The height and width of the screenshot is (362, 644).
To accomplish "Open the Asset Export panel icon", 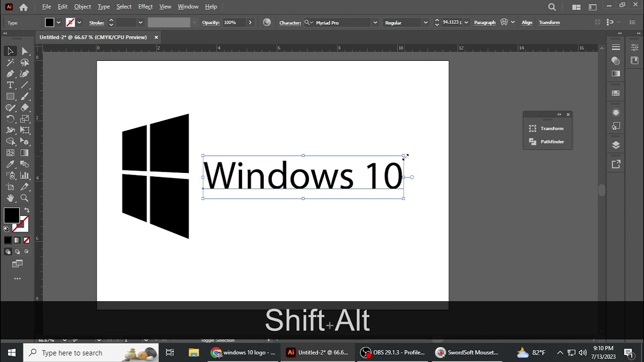I will (616, 164).
